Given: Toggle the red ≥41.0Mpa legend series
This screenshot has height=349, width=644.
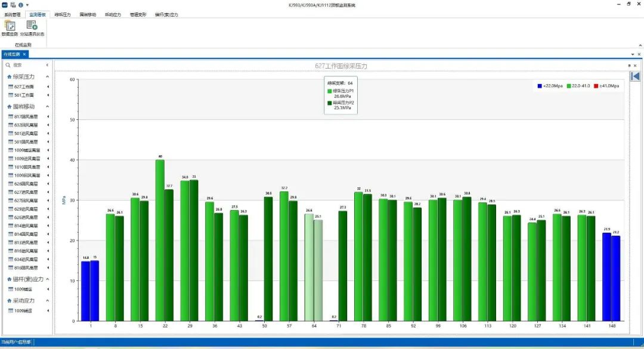Looking at the screenshot, I should 597,86.
